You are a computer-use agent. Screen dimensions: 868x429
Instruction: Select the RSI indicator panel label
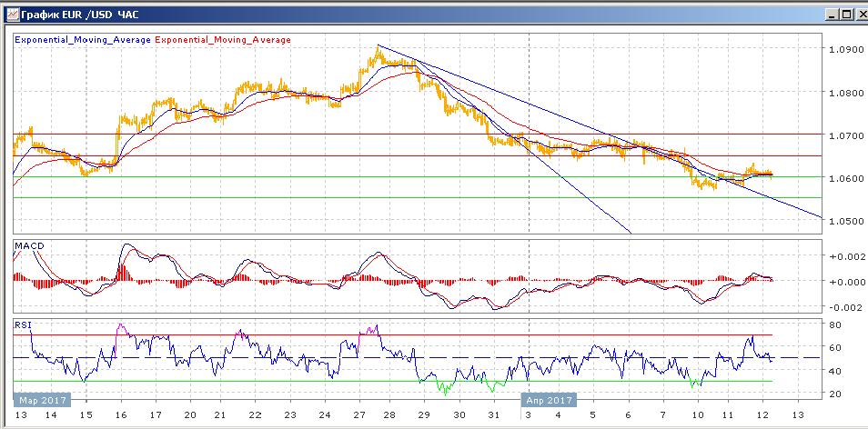click(24, 324)
